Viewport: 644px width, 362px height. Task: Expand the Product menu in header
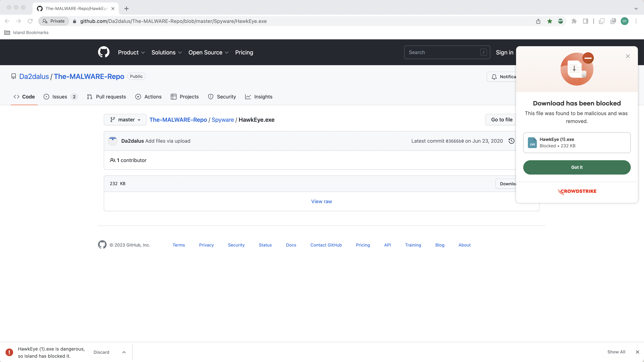coord(131,52)
